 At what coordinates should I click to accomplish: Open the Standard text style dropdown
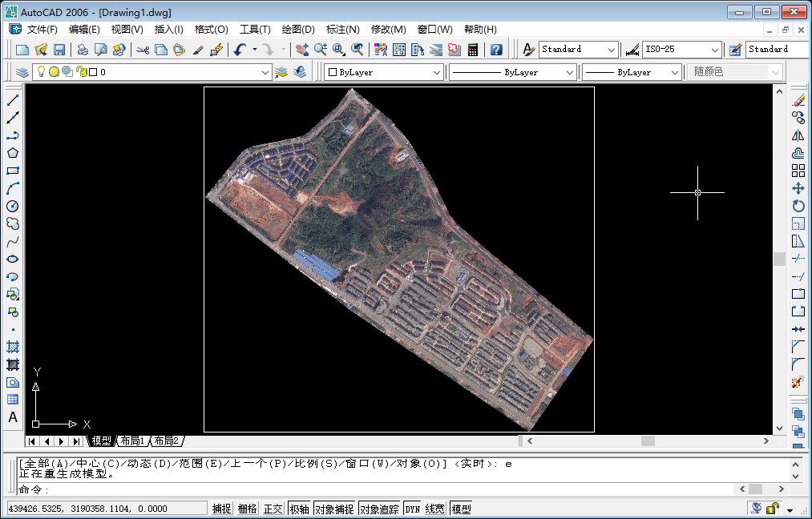point(611,50)
